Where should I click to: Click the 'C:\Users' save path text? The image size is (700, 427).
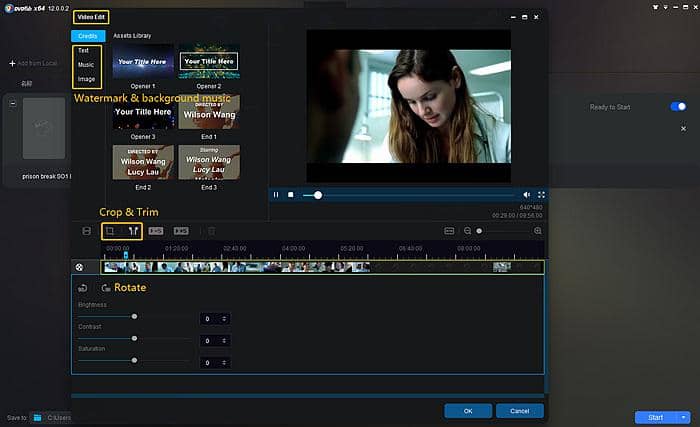point(59,418)
